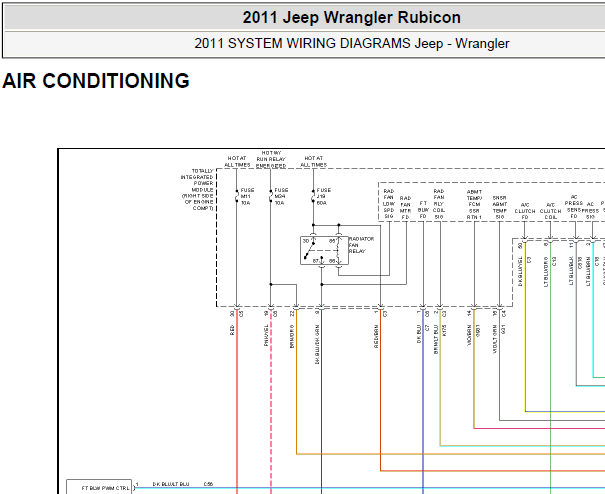Viewport: 605px width, 494px height.
Task: Click the 'DK BLU/DK GRN' wire label
Action: click(317, 344)
